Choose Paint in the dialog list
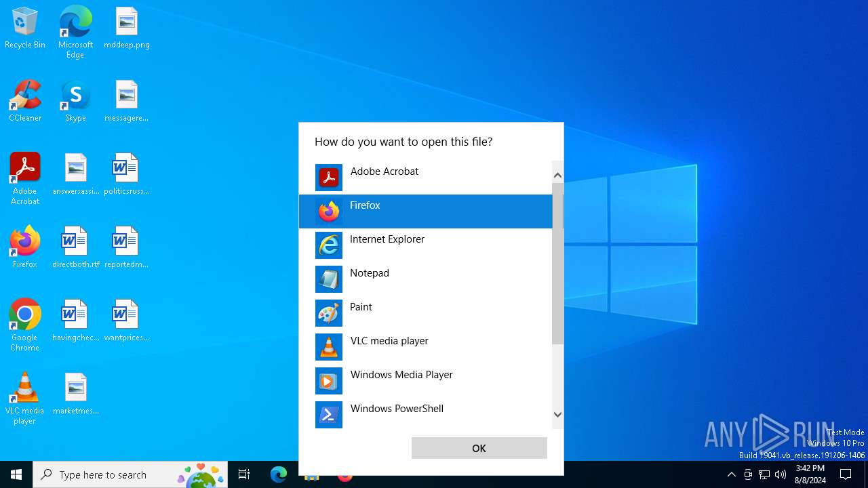Viewport: 868px width, 488px height. point(426,313)
